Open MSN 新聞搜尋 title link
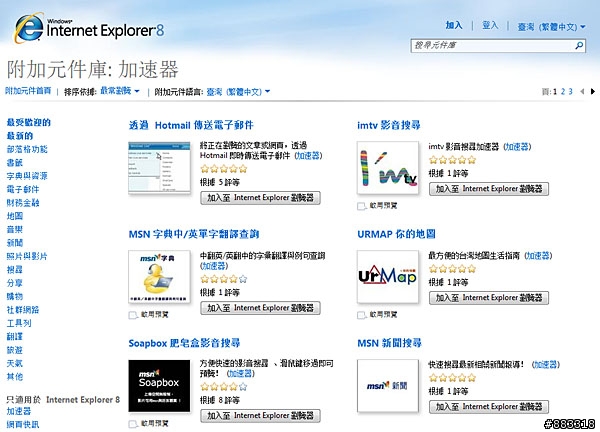Screen dimensions: 600x432 389,343
